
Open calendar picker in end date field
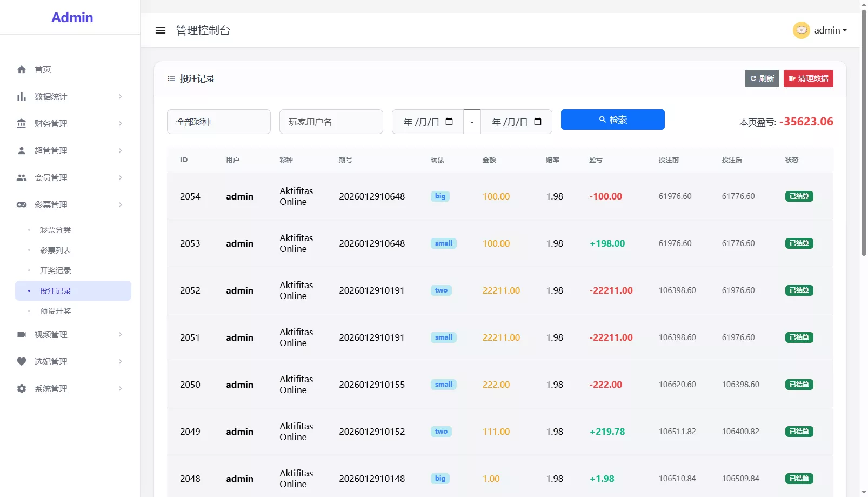click(538, 122)
